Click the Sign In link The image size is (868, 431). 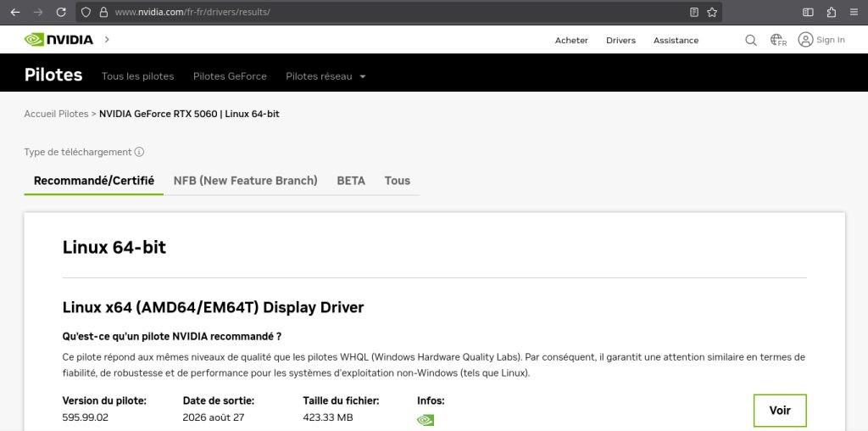831,40
